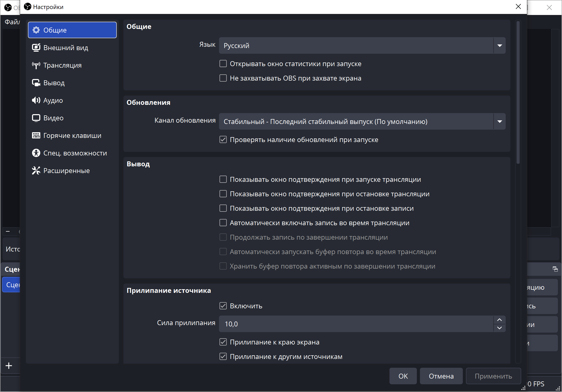The width and height of the screenshot is (562, 392).
Task: Click the Отмена button
Action: point(441,376)
